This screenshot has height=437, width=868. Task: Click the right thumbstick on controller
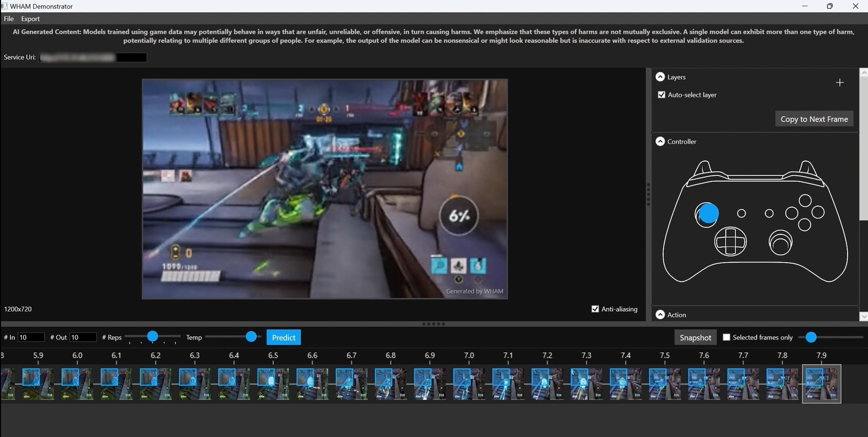(x=780, y=243)
